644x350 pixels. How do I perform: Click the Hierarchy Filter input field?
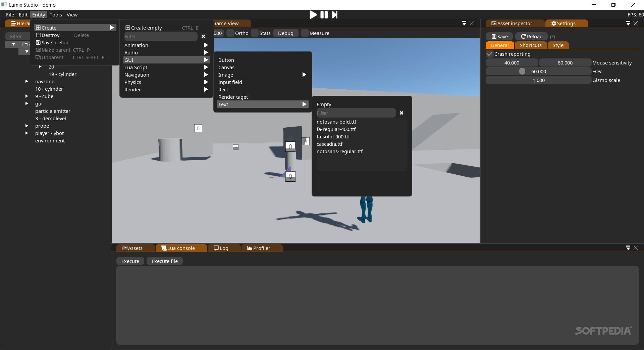point(17,36)
